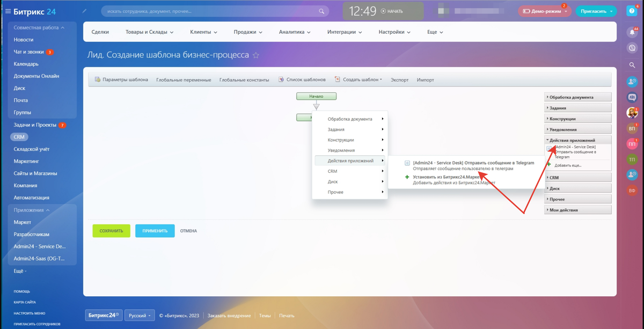Open ТП contact avatar
644x329 pixels.
click(632, 159)
